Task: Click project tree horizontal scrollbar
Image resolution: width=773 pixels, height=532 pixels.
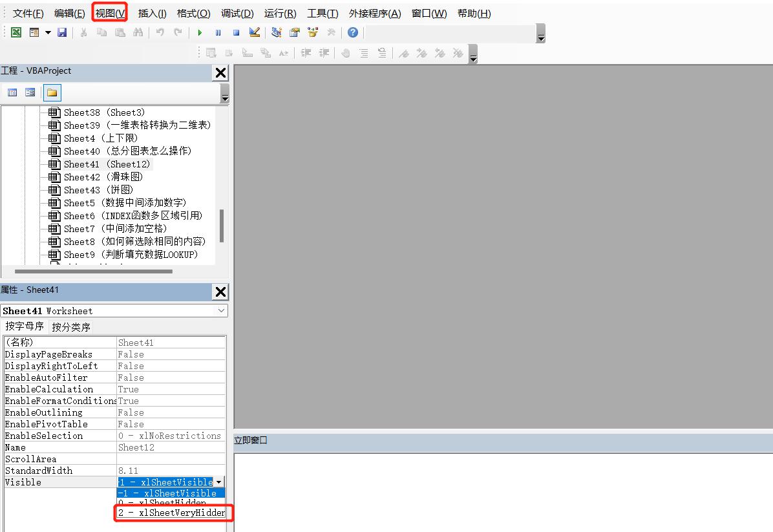Action: (x=94, y=271)
